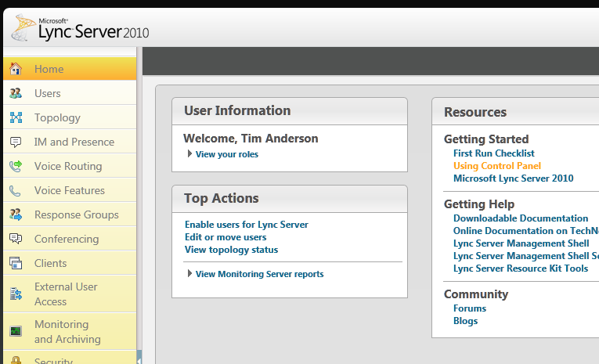Click the Top Actions panel header

pos(290,199)
